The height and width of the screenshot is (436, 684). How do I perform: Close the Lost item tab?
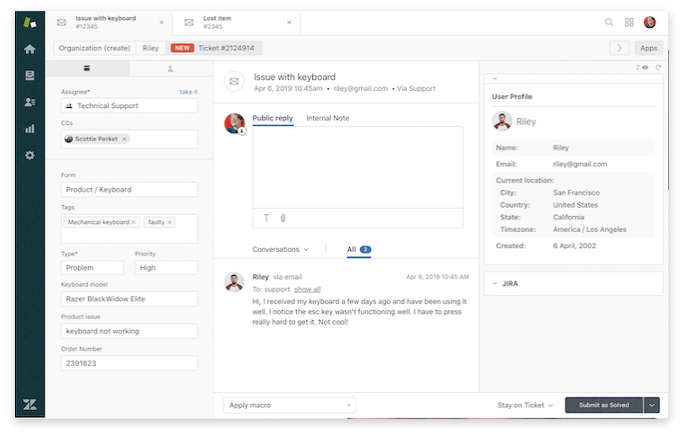click(289, 22)
